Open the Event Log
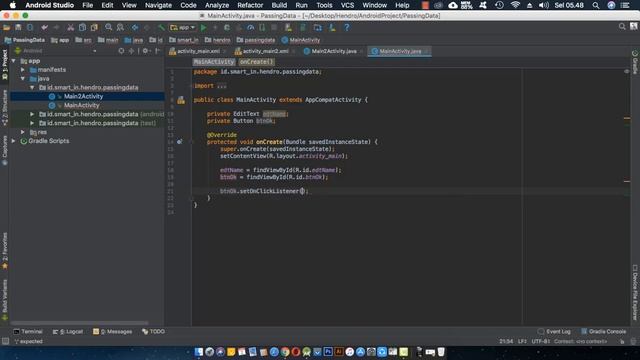The height and width of the screenshot is (360, 640). click(x=554, y=331)
